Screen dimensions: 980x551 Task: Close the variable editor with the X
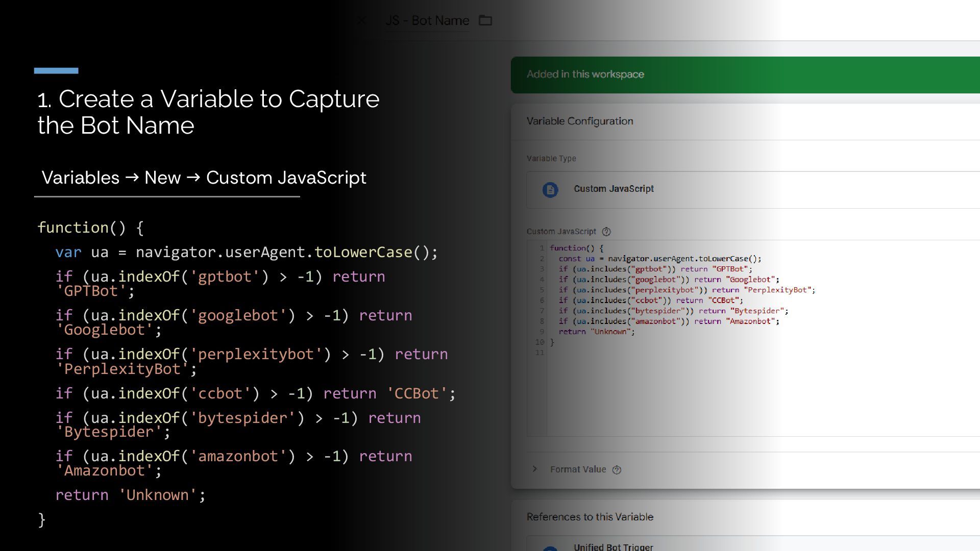coord(362,20)
